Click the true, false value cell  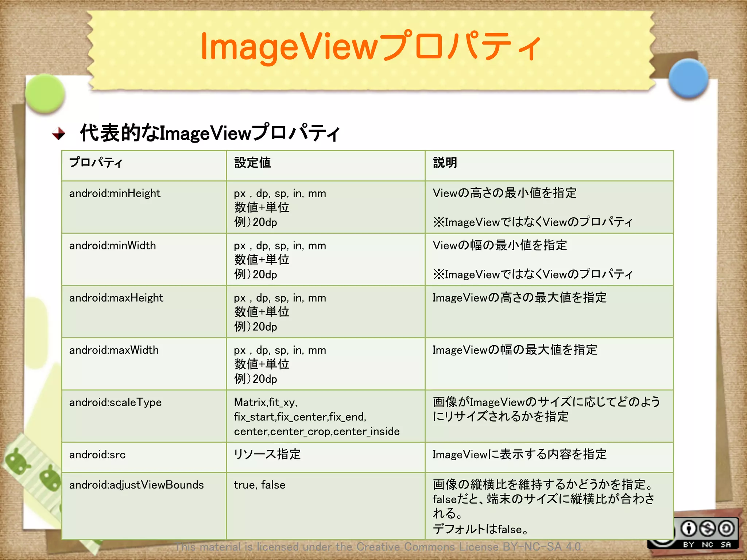[326, 506]
